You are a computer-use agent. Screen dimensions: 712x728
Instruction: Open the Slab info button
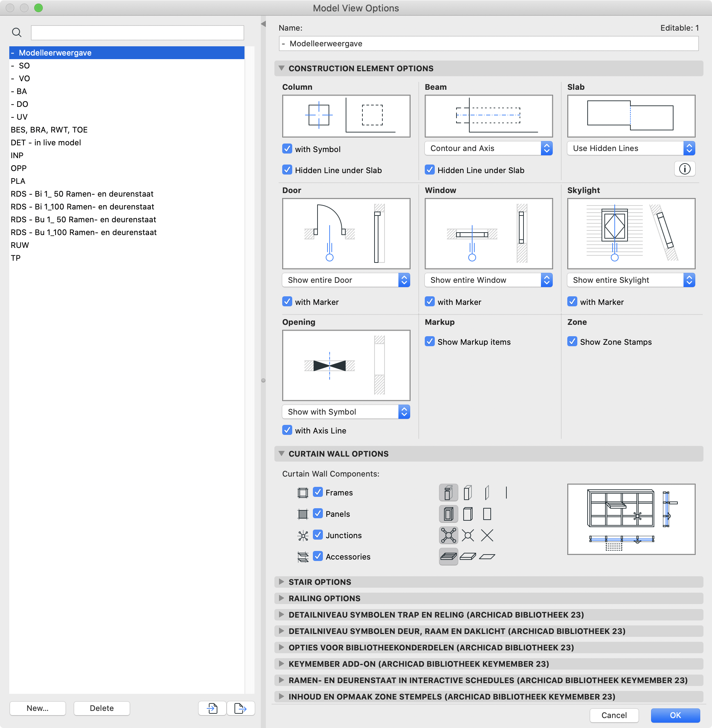click(x=684, y=169)
